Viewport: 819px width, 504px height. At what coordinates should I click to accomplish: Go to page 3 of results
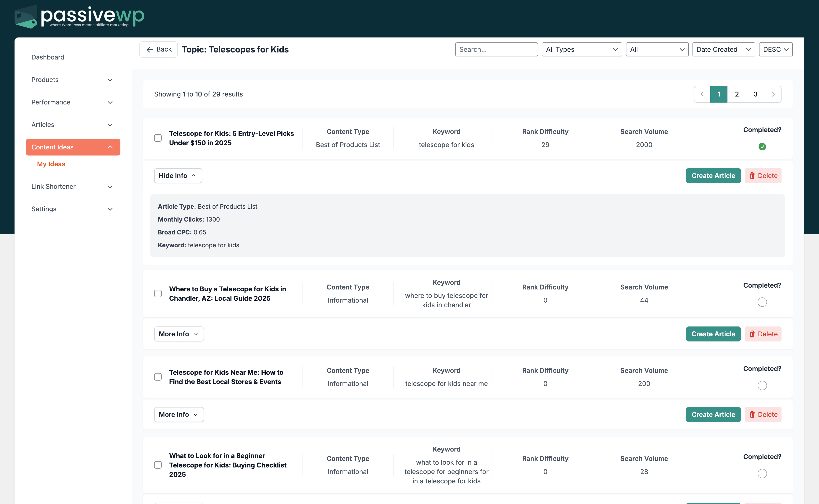[755, 94]
